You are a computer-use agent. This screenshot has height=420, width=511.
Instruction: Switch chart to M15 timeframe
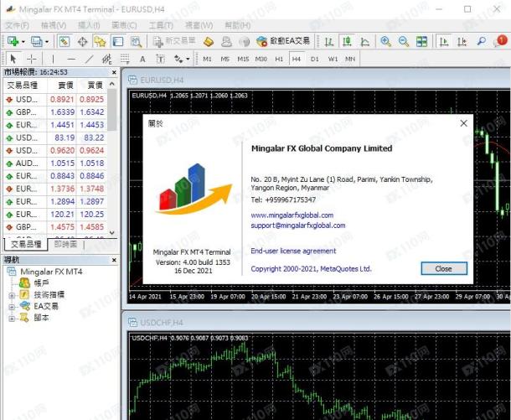243,59
